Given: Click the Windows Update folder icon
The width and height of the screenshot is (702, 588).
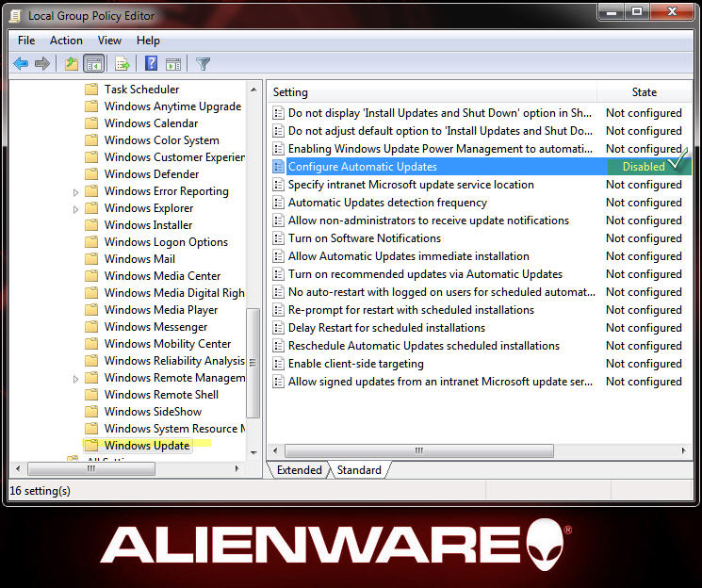Looking at the screenshot, I should [91, 445].
